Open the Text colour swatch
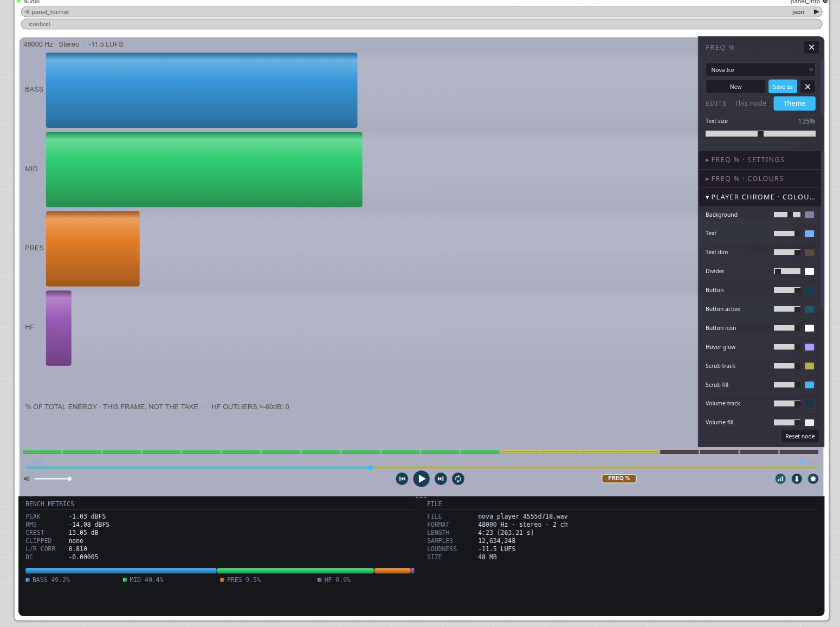Viewport: 840px width, 627px height. click(809, 234)
